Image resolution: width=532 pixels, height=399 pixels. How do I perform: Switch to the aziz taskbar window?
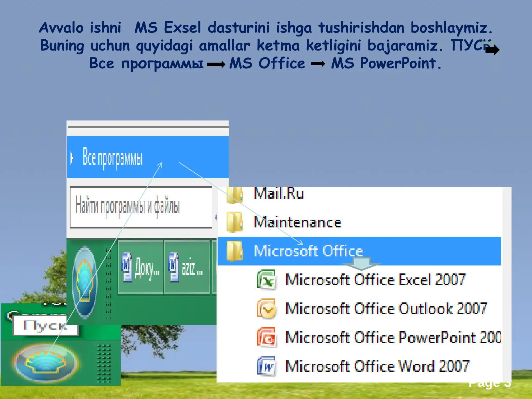[187, 267]
